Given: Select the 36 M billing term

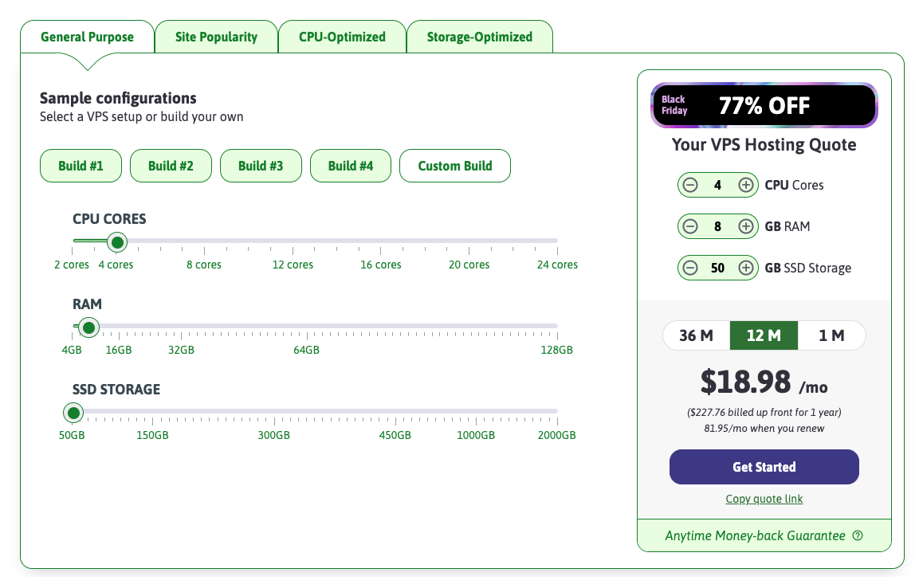Looking at the screenshot, I should click(x=697, y=335).
